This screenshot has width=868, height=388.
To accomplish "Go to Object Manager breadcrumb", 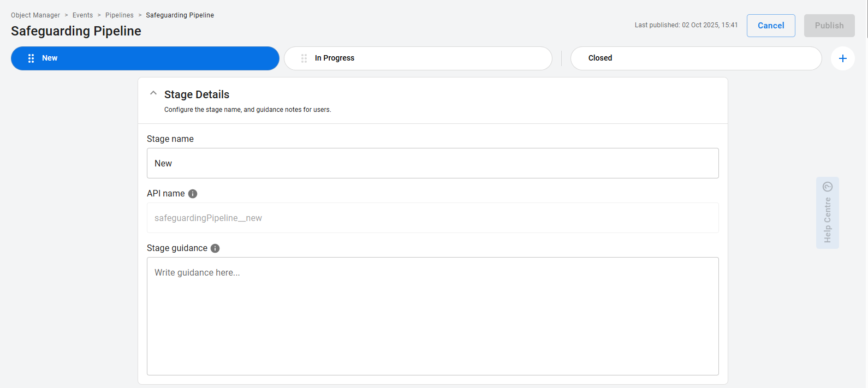I will (x=35, y=15).
